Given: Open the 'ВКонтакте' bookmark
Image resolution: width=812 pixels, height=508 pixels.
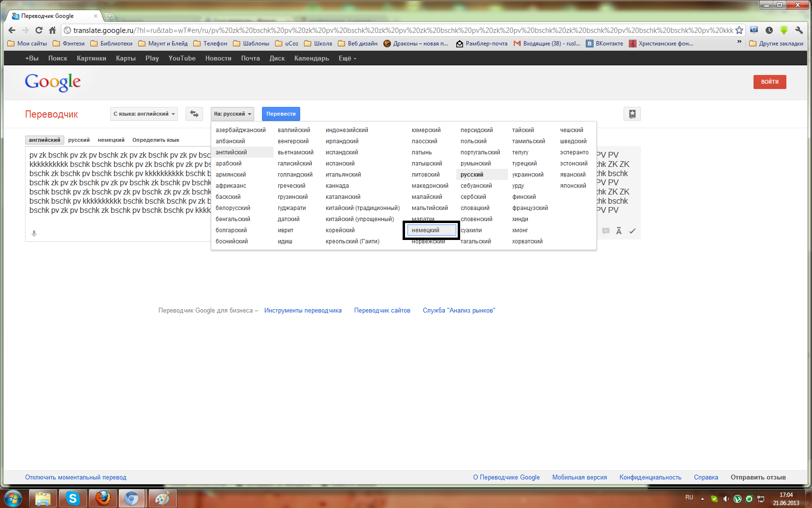Looking at the screenshot, I should pyautogui.click(x=605, y=43).
